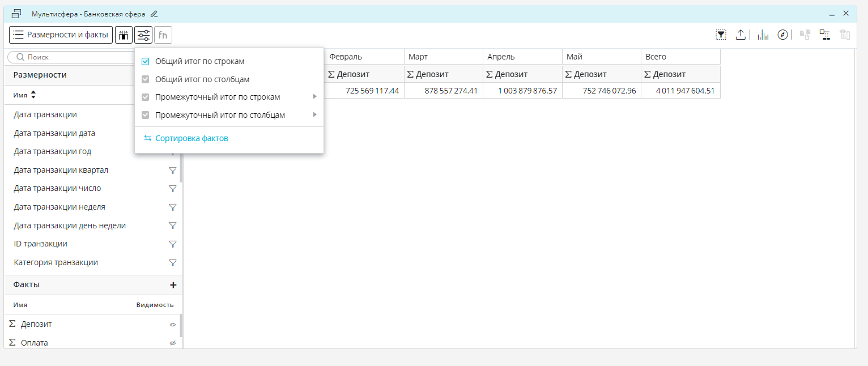Screen dimensions: 868x366
Task: Expand Промежуточный итог по столбцам submenu arrow
Action: pos(314,115)
